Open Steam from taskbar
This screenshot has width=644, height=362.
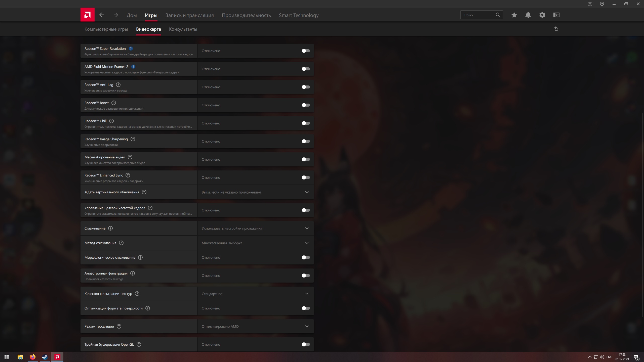(x=45, y=357)
